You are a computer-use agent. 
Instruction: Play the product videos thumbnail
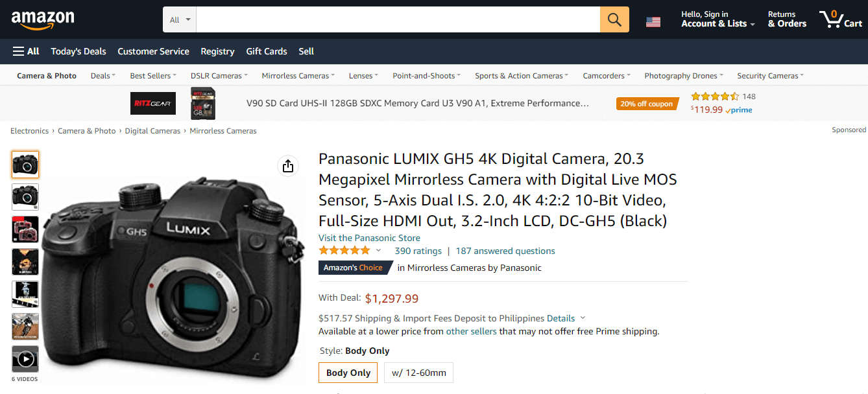click(x=25, y=358)
